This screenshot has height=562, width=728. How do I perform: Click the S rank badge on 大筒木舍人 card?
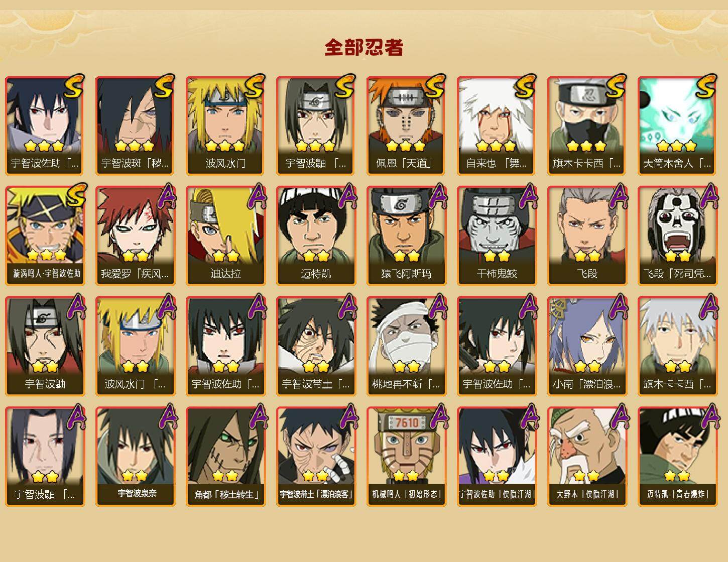point(706,87)
